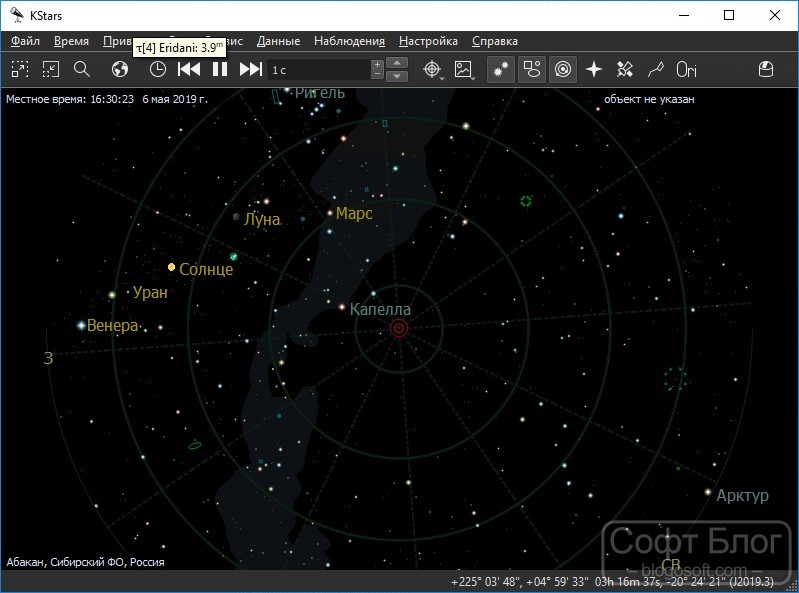The width and height of the screenshot is (799, 593).
Task: Toggle solar system objects display
Action: pos(563,69)
